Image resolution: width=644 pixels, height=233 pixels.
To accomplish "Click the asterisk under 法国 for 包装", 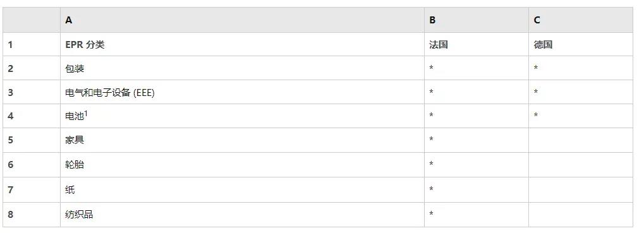I will tap(431, 68).
